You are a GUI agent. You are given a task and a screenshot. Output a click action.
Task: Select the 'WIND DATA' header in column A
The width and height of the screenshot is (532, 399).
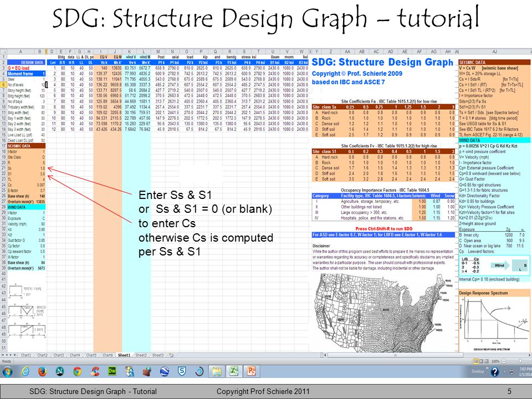click(26, 207)
